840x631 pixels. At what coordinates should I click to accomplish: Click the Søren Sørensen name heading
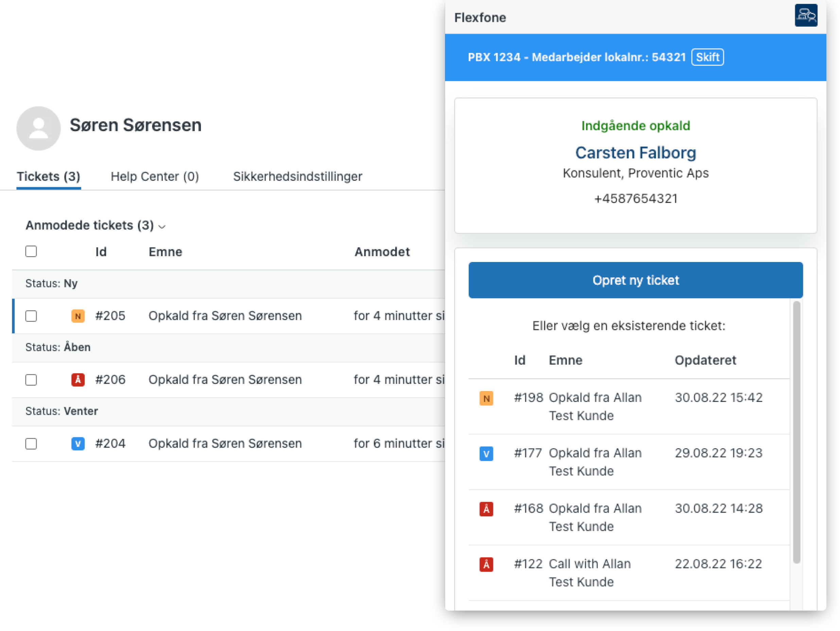pyautogui.click(x=136, y=125)
